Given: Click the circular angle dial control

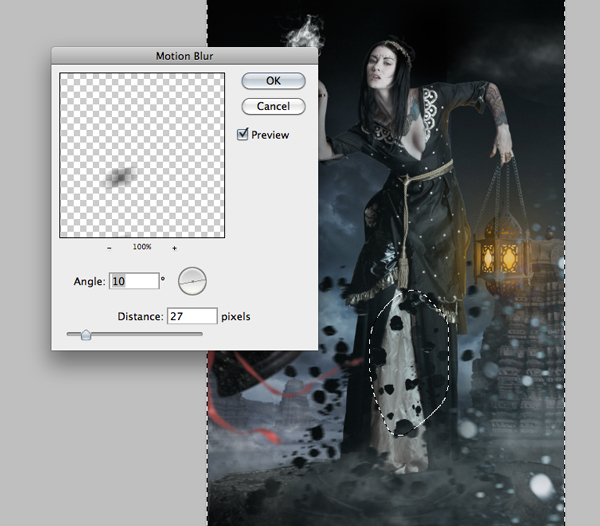Looking at the screenshot, I should [192, 281].
